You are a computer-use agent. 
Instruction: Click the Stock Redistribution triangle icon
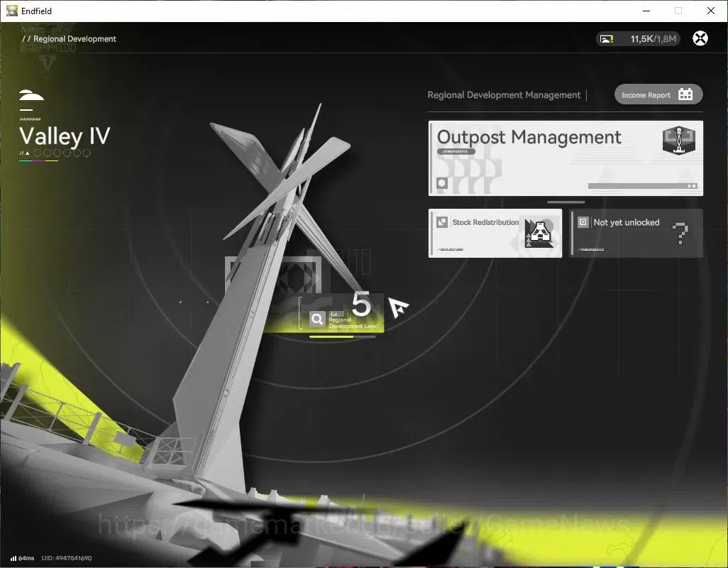tap(539, 233)
